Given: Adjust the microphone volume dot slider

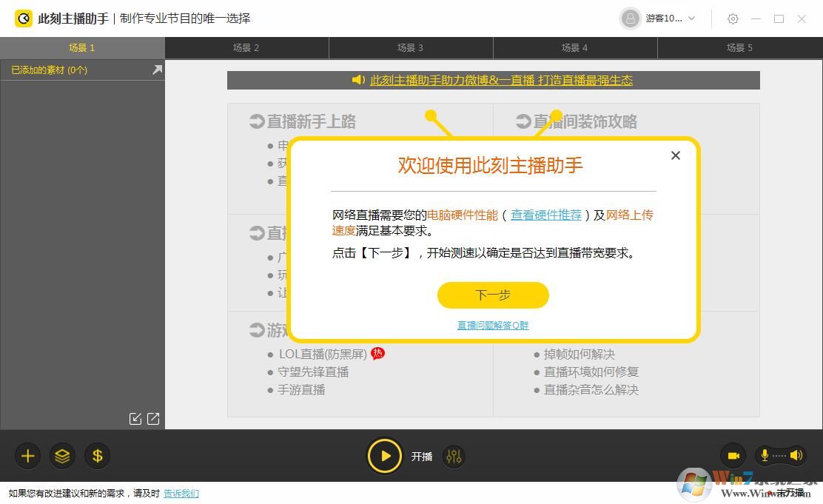Looking at the screenshot, I should pos(779,456).
